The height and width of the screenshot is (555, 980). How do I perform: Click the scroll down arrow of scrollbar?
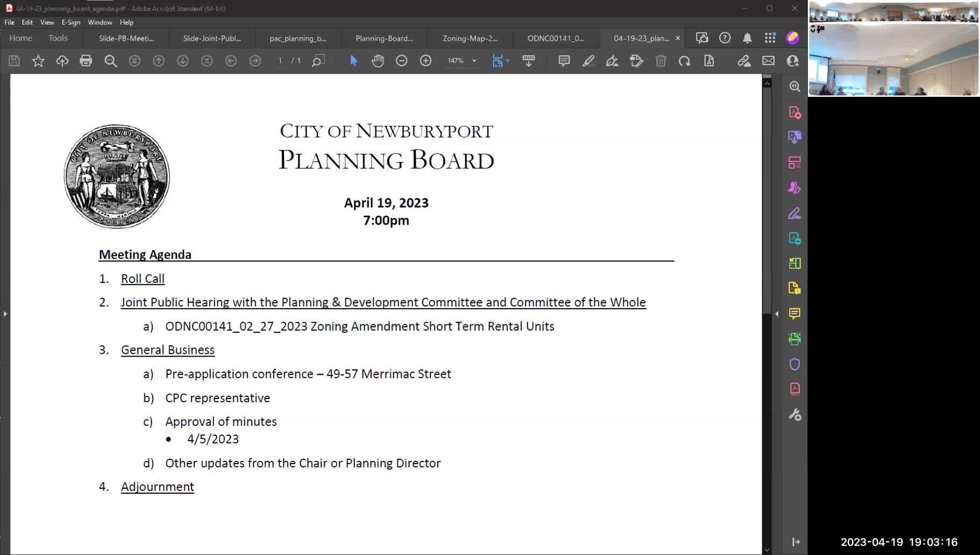768,550
